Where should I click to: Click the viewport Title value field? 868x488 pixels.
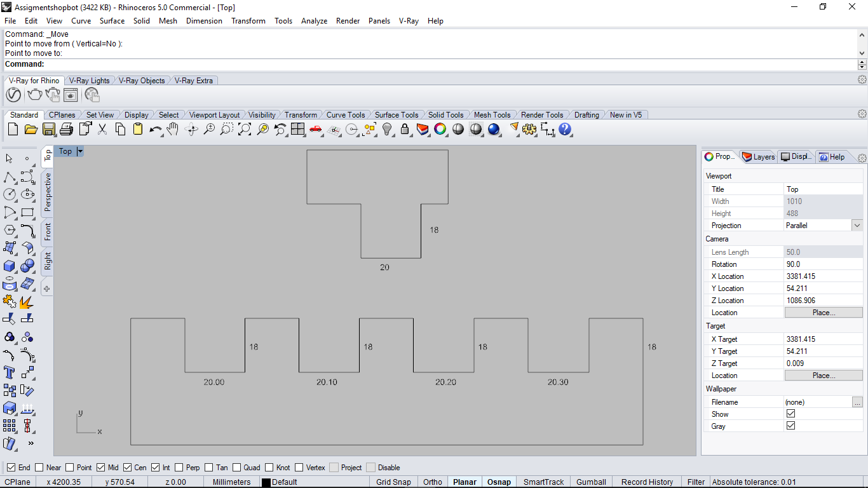click(824, 189)
